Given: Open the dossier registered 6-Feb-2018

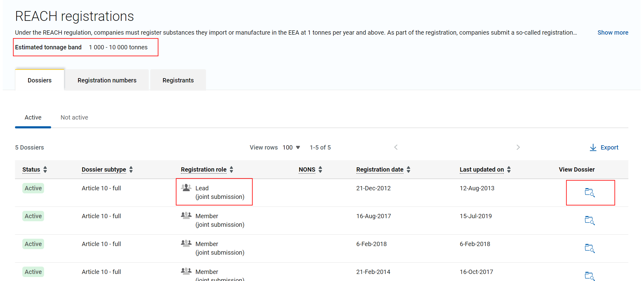Looking at the screenshot, I should (590, 249).
